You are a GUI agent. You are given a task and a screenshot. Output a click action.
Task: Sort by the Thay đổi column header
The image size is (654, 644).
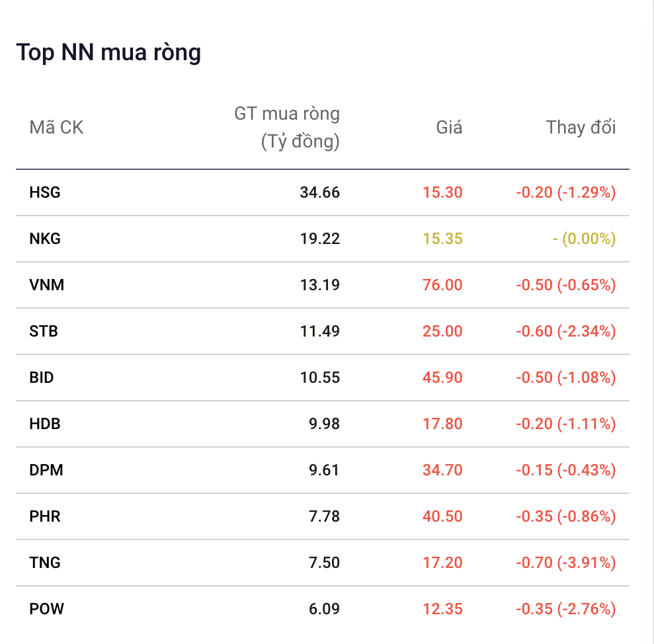pos(581,127)
